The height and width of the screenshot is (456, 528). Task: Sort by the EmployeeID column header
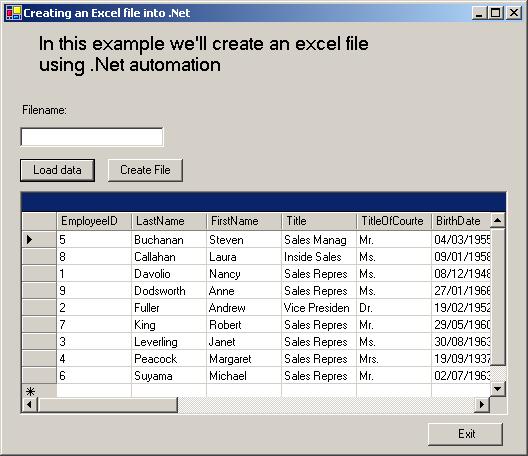tap(94, 221)
